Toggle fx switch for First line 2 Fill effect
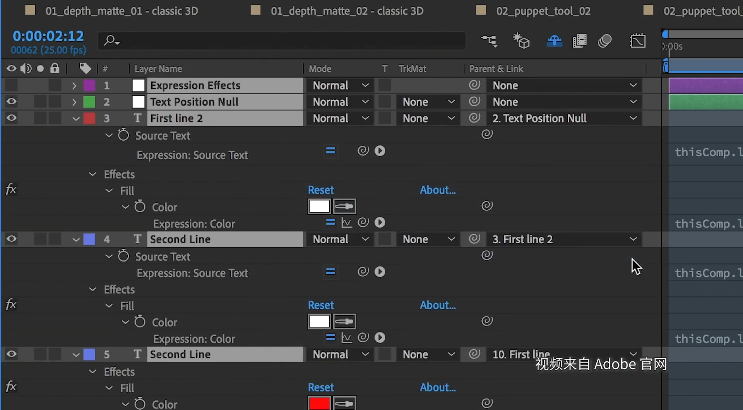 [x=11, y=190]
